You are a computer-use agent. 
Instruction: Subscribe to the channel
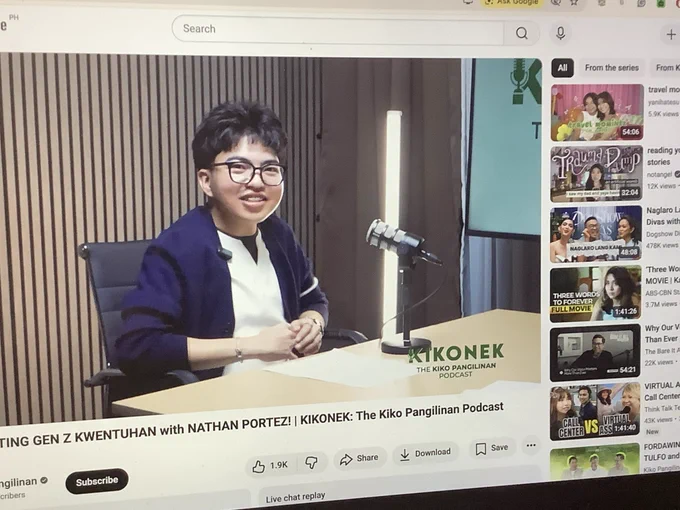pyautogui.click(x=97, y=481)
